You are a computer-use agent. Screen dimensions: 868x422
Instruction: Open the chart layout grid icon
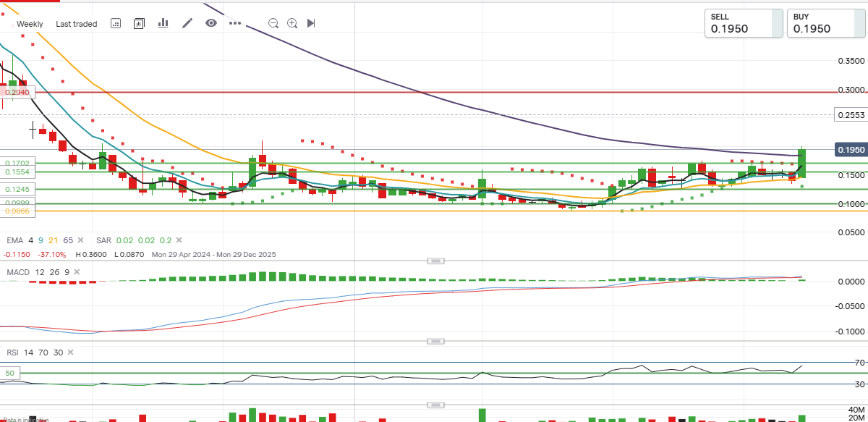116,23
